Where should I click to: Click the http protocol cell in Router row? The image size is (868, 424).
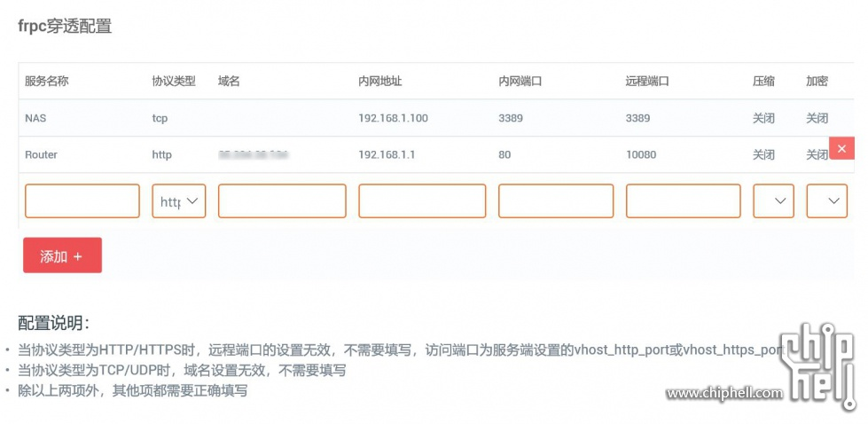tap(161, 155)
